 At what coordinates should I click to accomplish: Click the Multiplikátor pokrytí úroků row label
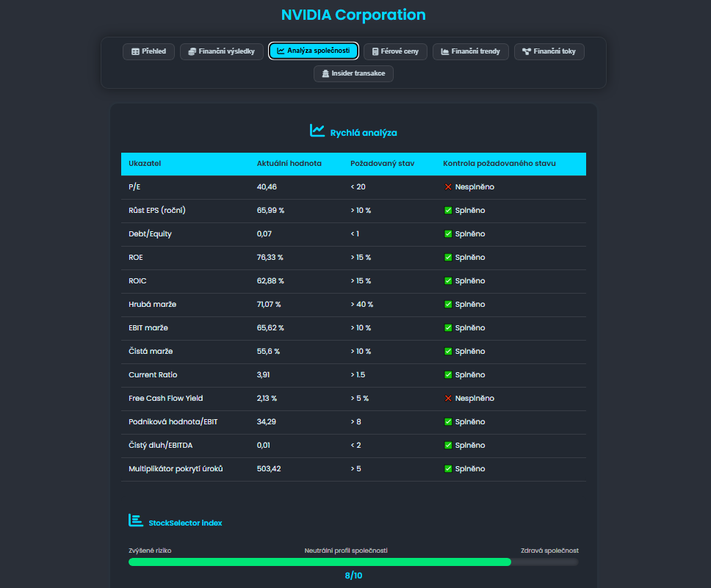pyautogui.click(x=176, y=469)
